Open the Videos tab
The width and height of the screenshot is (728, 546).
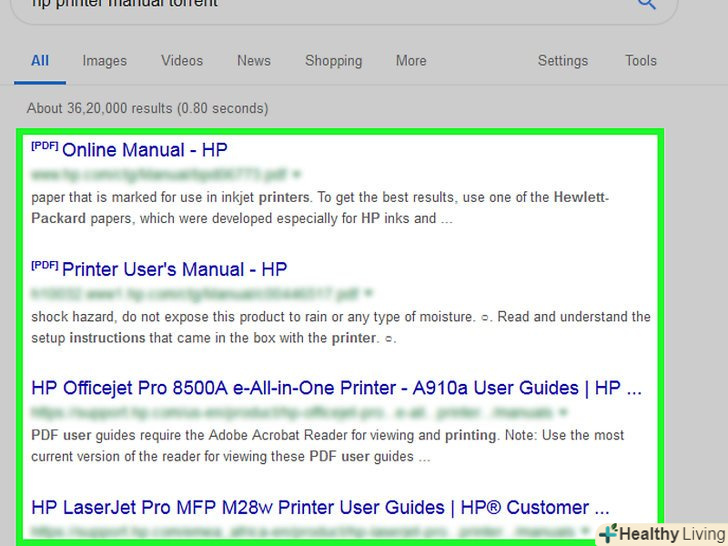tap(182, 61)
